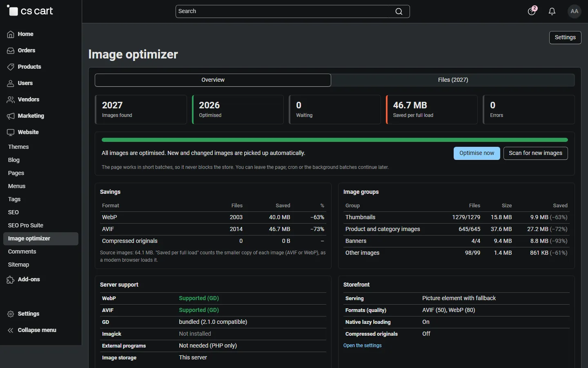Click the green optimisation progress bar

coord(334,140)
